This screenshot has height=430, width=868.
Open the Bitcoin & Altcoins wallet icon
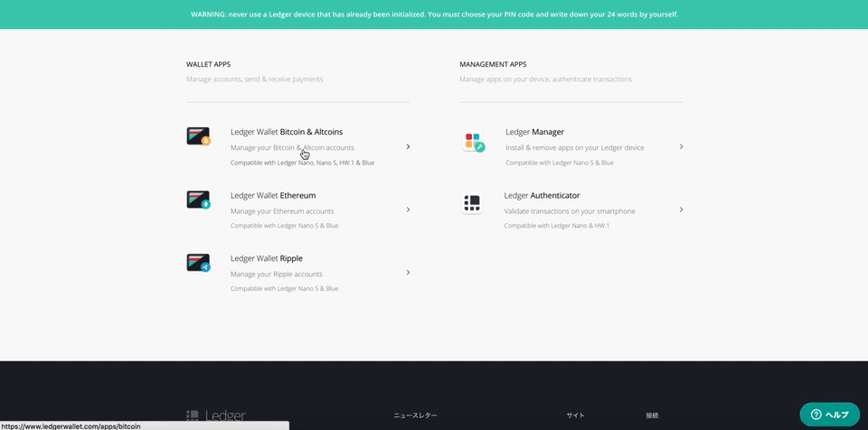(198, 136)
